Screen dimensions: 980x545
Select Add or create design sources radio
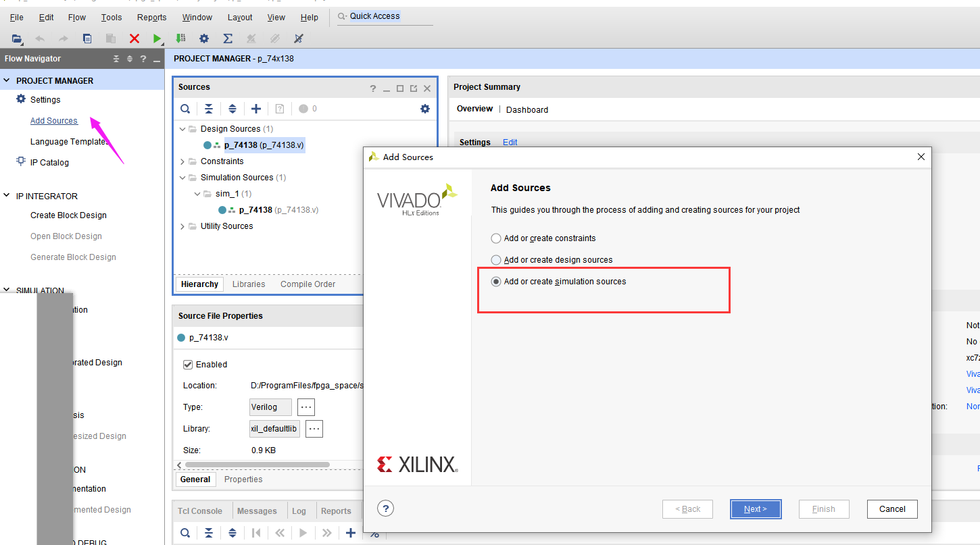click(x=496, y=260)
